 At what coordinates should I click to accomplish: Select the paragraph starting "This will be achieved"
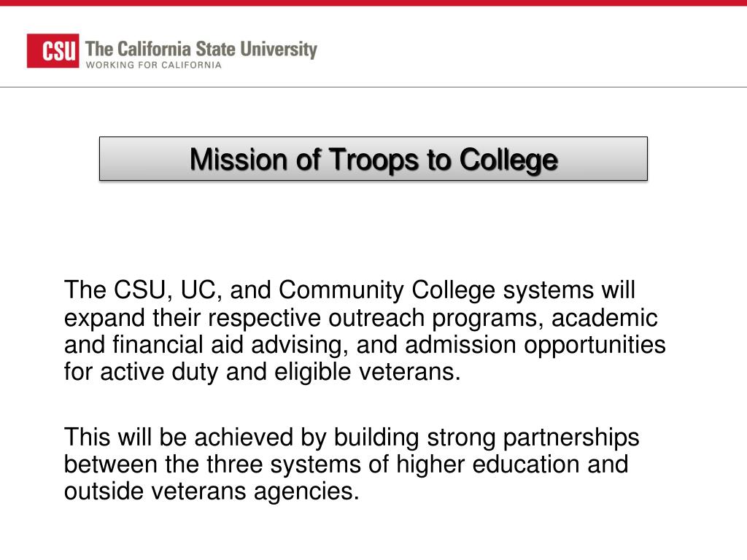352,464
